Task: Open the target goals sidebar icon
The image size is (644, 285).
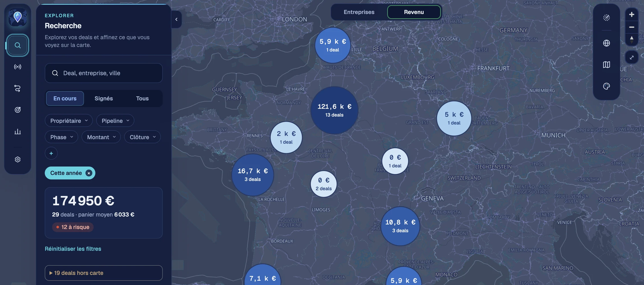Action: pos(18,110)
